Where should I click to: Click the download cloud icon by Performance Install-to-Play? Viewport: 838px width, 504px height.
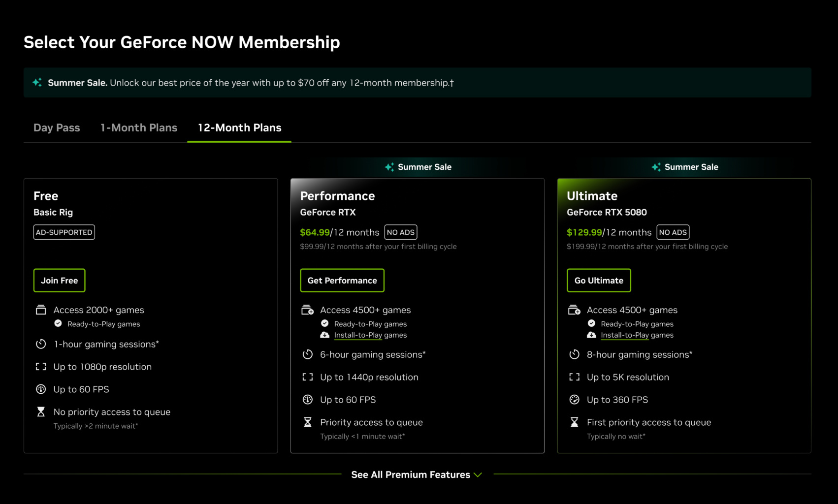coord(324,335)
